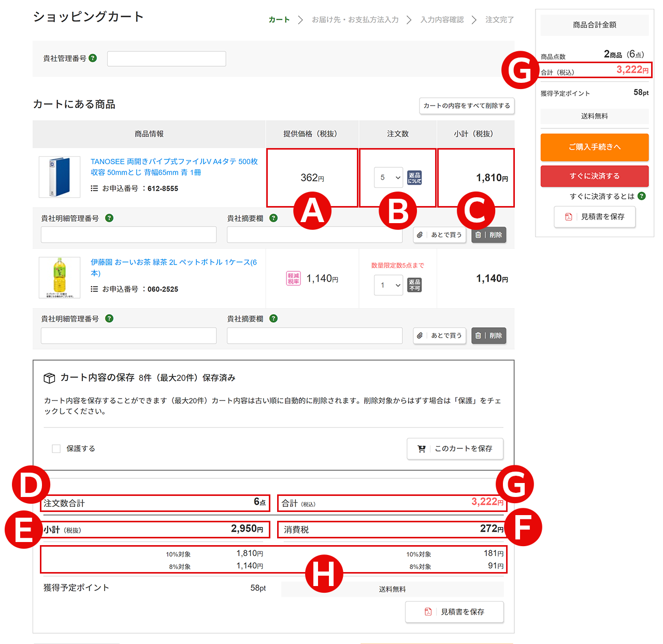663x644 pixels.
Task: Click 削除 button for the TANOSEE file
Action: (x=488, y=235)
